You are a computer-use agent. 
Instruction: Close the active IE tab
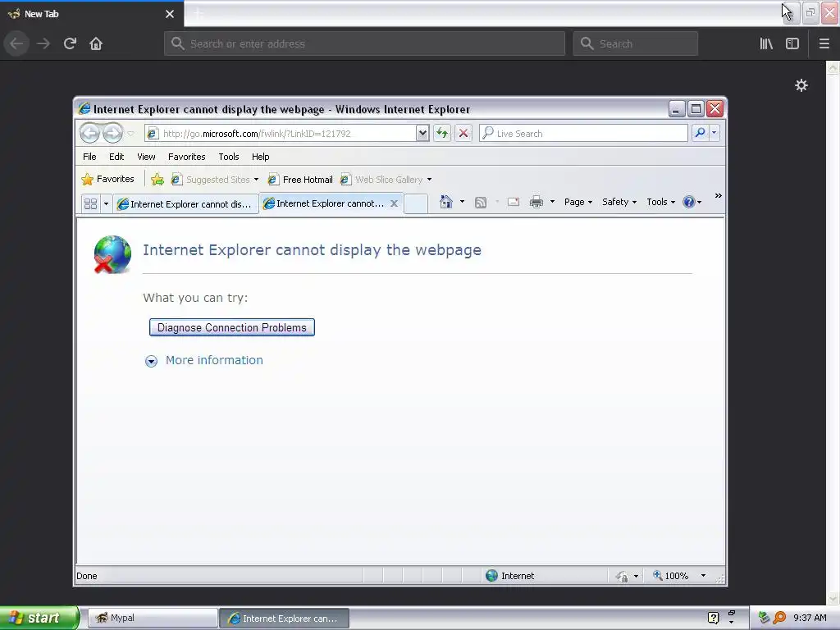click(x=394, y=203)
